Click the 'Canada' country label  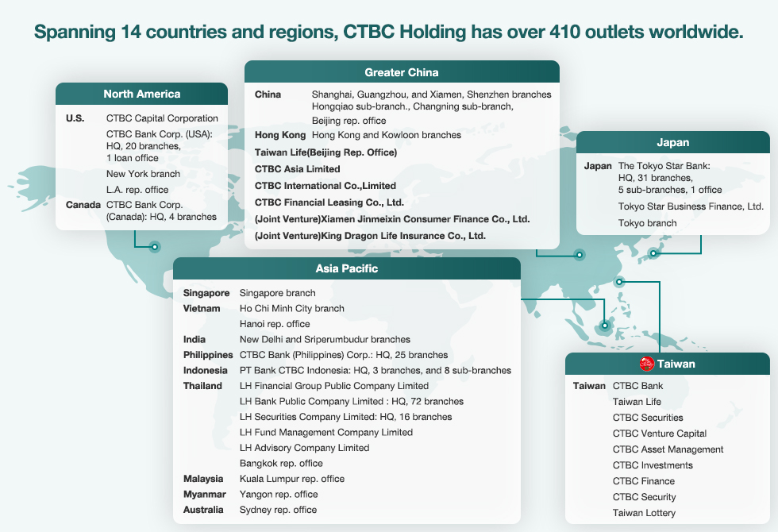[83, 205]
